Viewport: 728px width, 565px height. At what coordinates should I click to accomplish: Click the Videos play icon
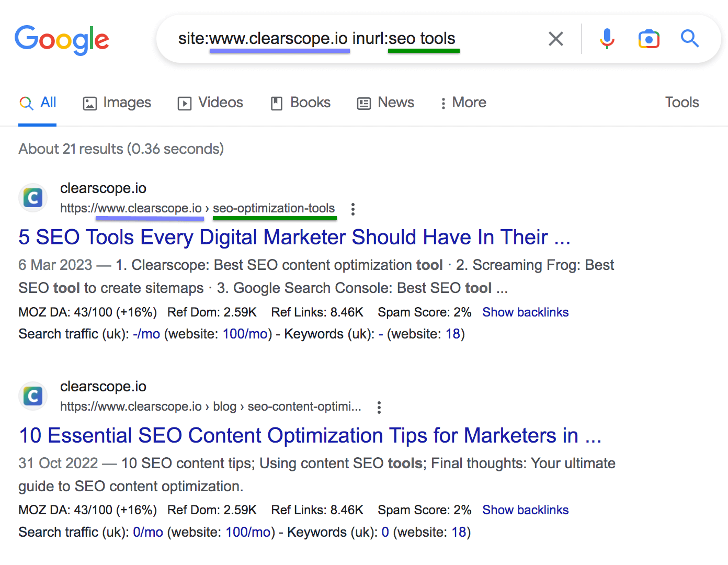click(184, 103)
